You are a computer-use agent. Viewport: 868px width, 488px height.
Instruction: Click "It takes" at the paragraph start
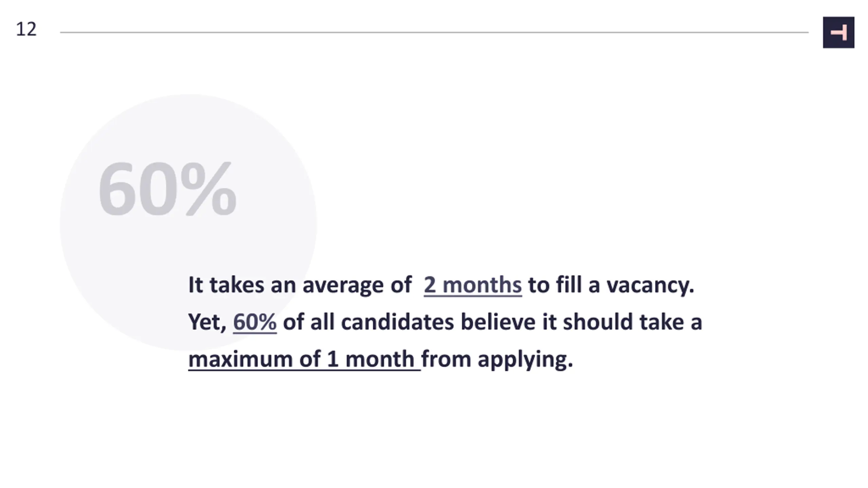pos(226,285)
